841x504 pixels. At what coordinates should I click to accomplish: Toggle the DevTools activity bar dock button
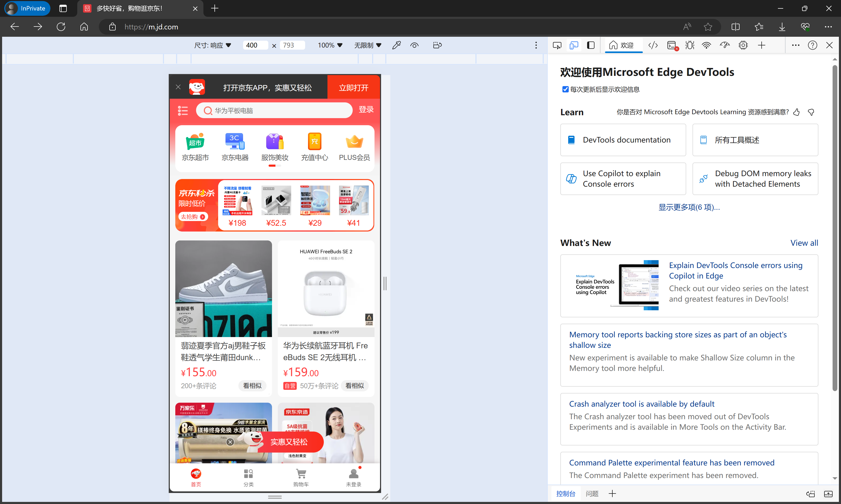click(x=591, y=45)
